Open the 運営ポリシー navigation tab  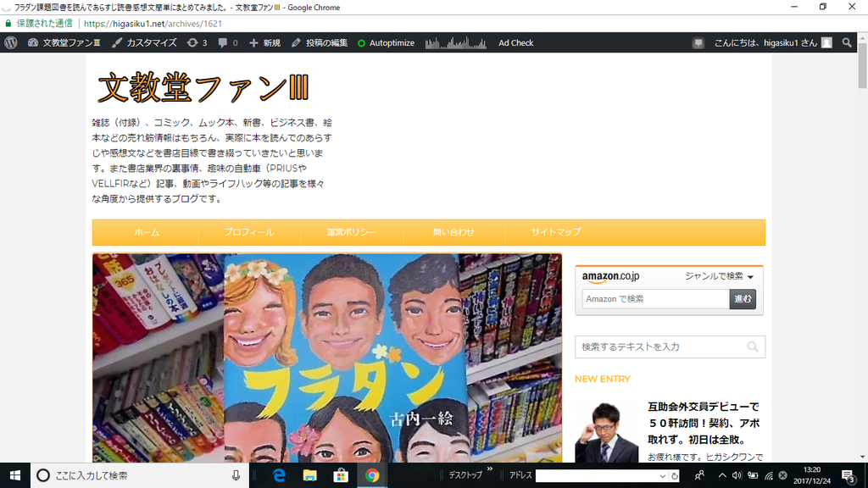[351, 232]
